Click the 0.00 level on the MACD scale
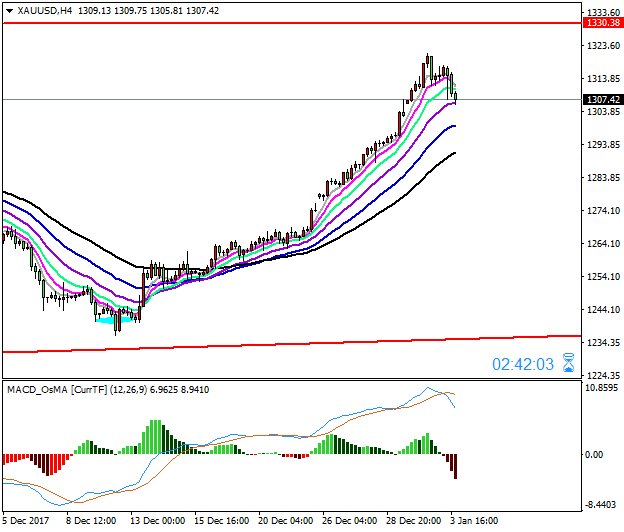The width and height of the screenshot is (624, 532). click(x=595, y=454)
